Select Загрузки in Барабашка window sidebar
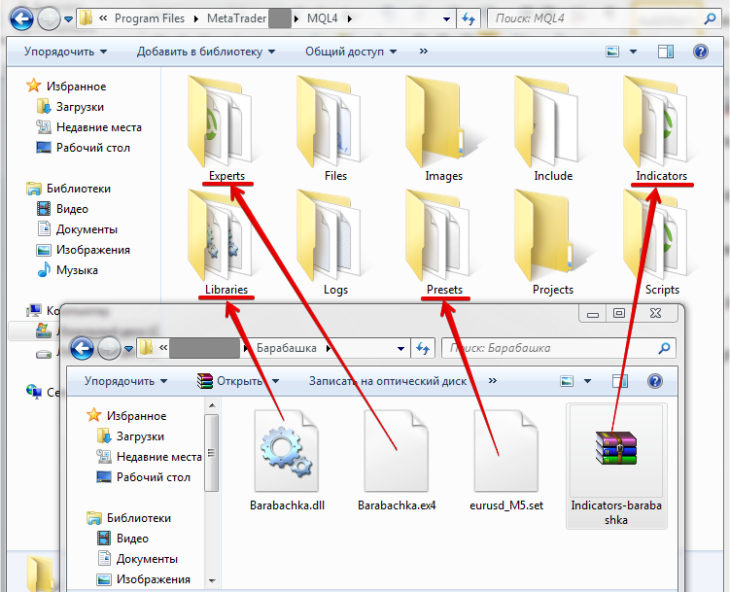730x592 pixels. 130,436
